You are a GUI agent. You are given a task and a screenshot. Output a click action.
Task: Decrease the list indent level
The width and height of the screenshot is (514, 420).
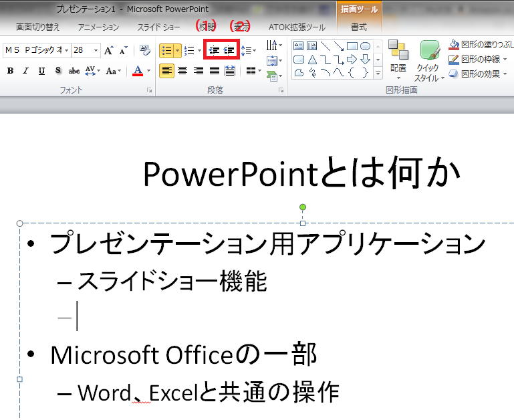click(214, 51)
